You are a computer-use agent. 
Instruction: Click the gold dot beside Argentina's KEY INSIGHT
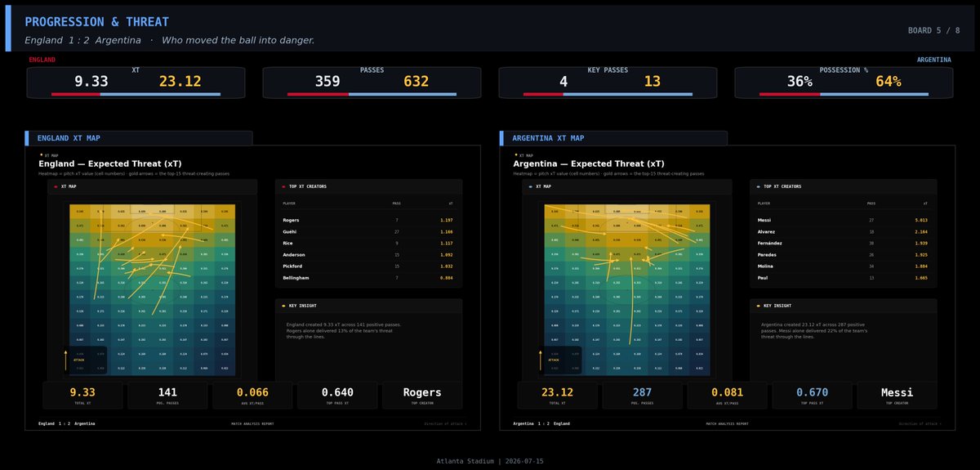click(x=758, y=306)
